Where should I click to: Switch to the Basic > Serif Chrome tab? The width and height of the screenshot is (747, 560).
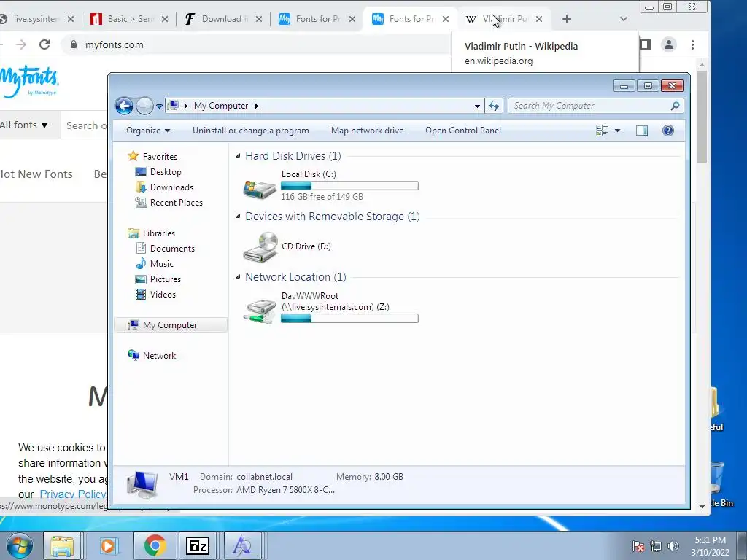point(130,19)
